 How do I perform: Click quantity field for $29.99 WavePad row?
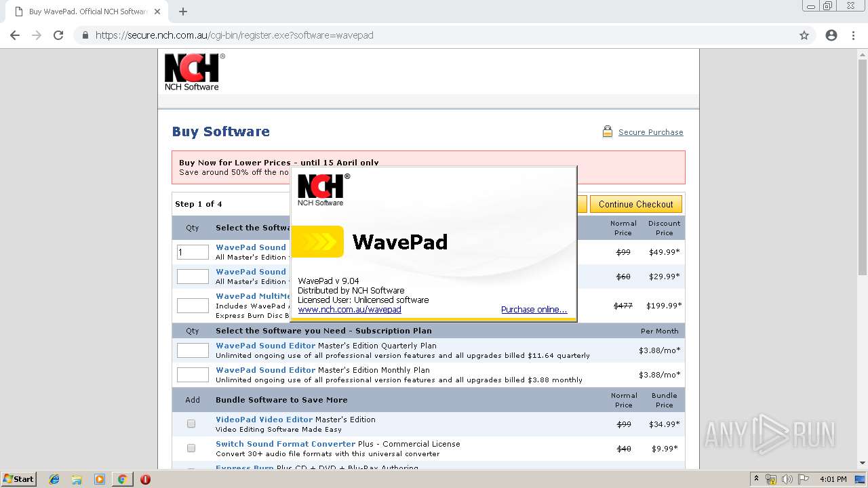tap(193, 277)
